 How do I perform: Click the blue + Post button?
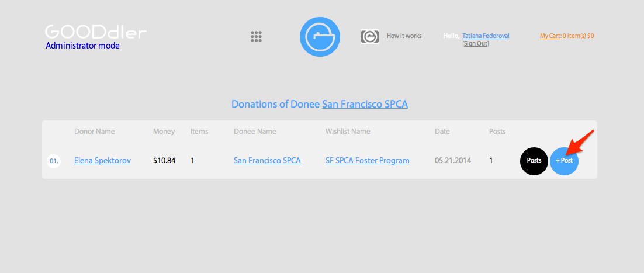click(565, 161)
